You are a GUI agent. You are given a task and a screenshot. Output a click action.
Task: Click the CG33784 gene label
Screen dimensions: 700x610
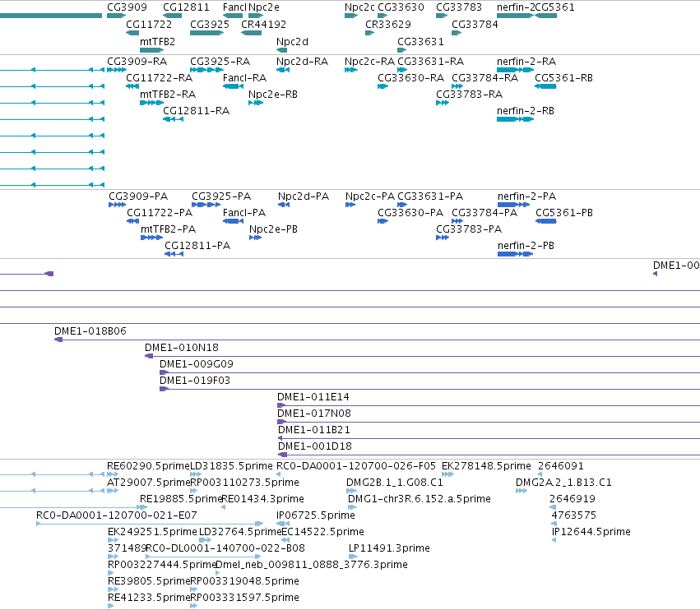coord(475,24)
